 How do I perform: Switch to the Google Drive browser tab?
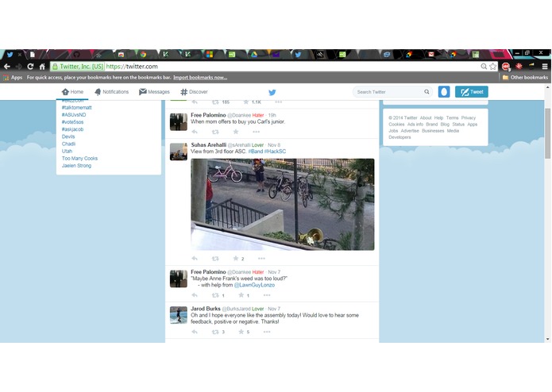coord(254,54)
